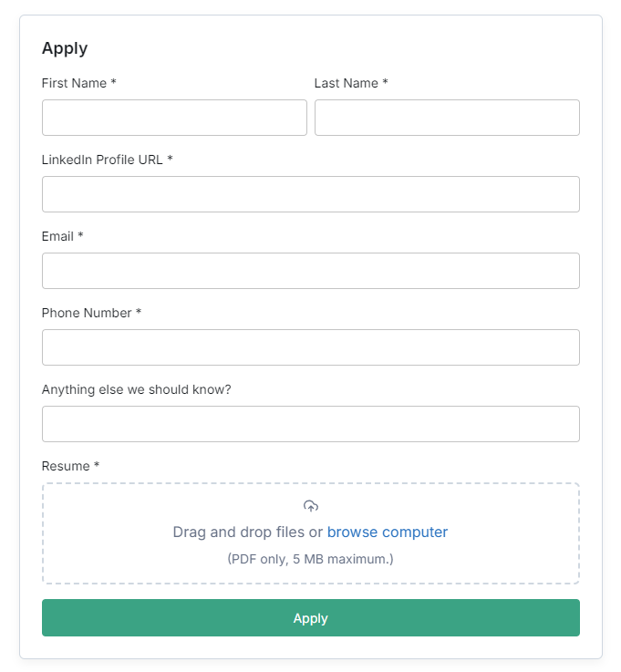Click the cloud upload icon

pyautogui.click(x=311, y=506)
